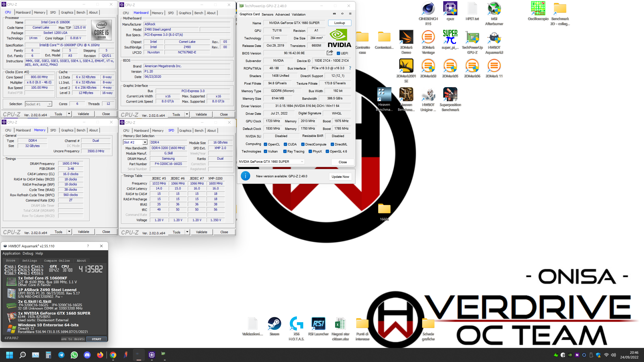644x362 pixels.
Task: Open Graphics tab in CPU-Z Mainboard window
Action: [x=185, y=13]
